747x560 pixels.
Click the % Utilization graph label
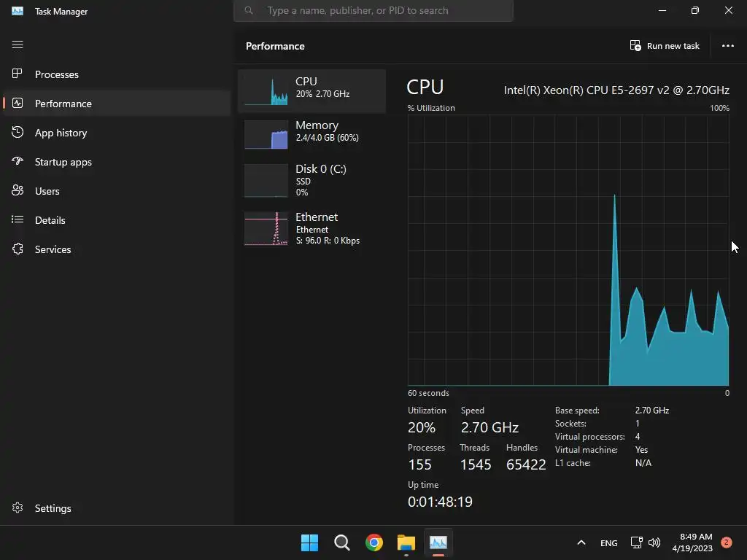click(x=431, y=108)
